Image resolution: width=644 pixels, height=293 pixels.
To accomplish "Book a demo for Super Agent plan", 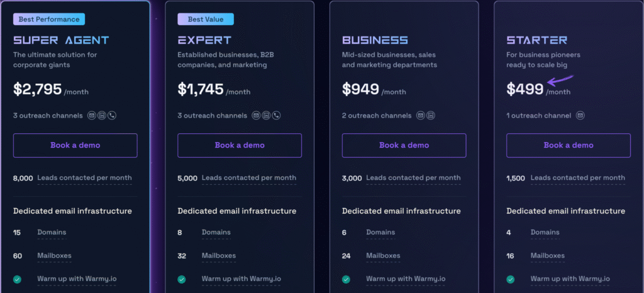I will tap(75, 145).
